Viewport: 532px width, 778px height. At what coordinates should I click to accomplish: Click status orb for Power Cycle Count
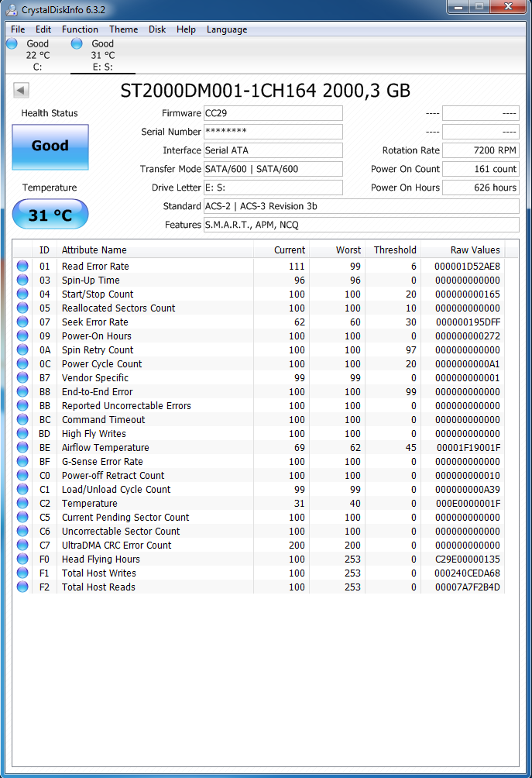tap(22, 363)
